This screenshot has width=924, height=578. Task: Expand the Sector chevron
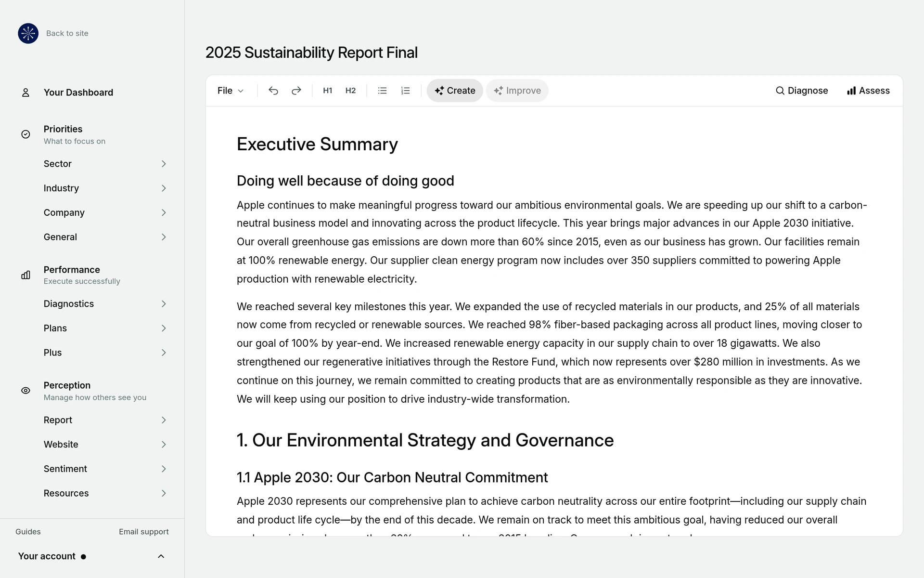click(x=164, y=164)
